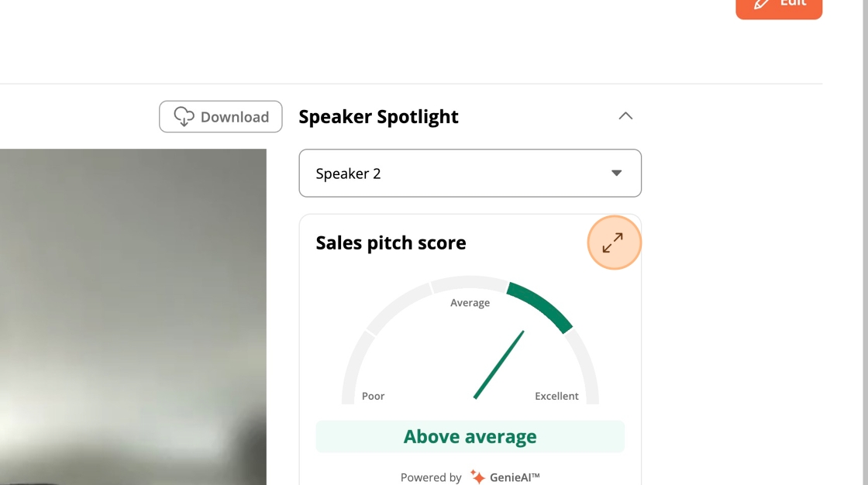Expand the Sales pitch score card
The width and height of the screenshot is (868, 485).
[x=613, y=242]
